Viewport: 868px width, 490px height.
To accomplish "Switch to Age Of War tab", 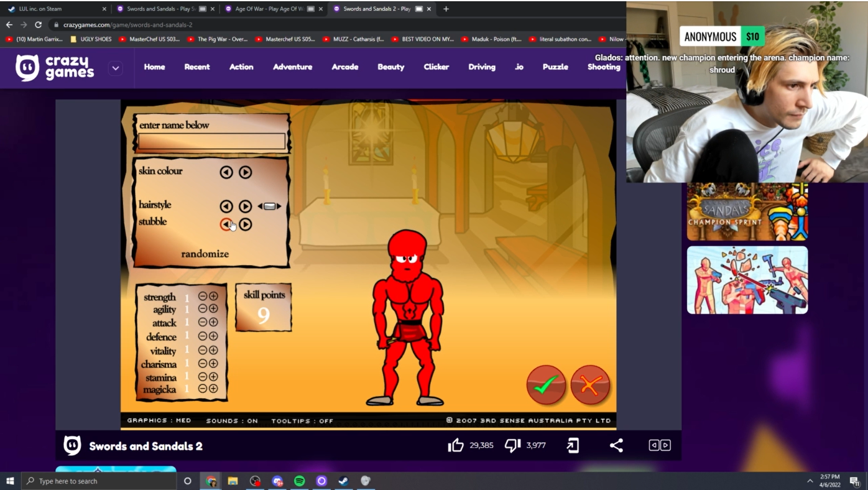I will coord(274,9).
